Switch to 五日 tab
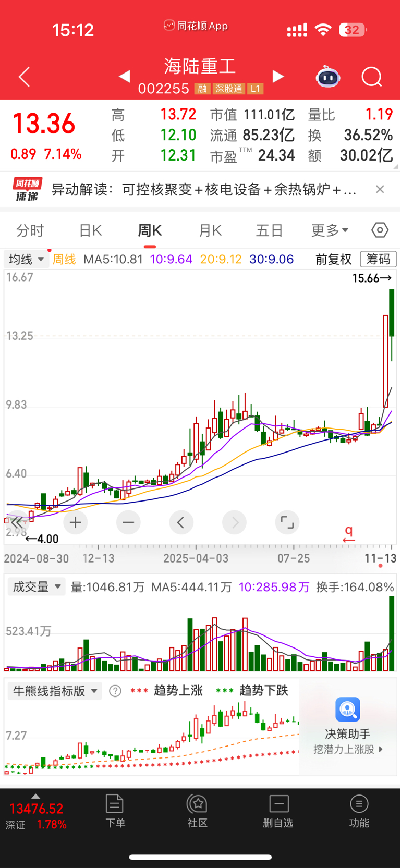This screenshot has height=868, width=401. pyautogui.click(x=270, y=230)
